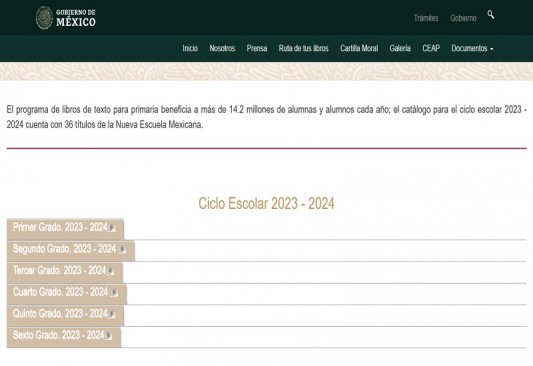Open the Nosotros menu item
The height and width of the screenshot is (366, 533).
click(222, 48)
